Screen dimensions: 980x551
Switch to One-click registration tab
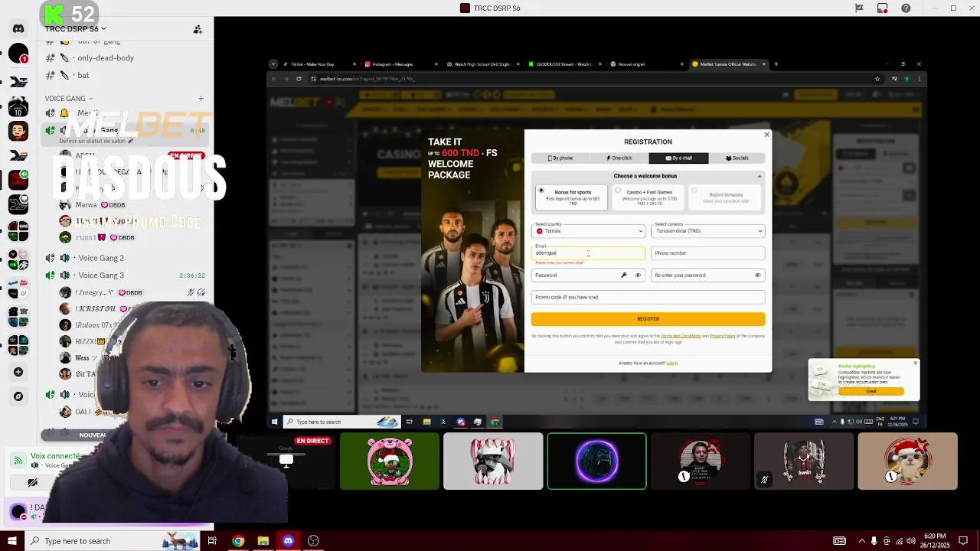tap(619, 158)
